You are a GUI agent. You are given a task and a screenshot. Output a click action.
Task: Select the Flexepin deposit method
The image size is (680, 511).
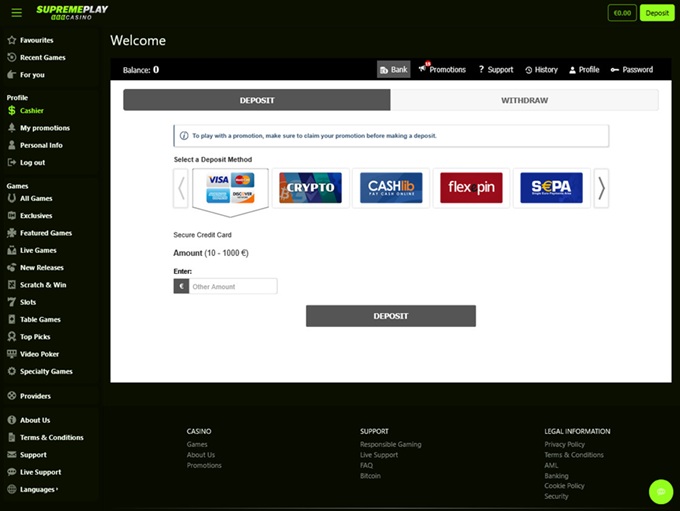(471, 188)
